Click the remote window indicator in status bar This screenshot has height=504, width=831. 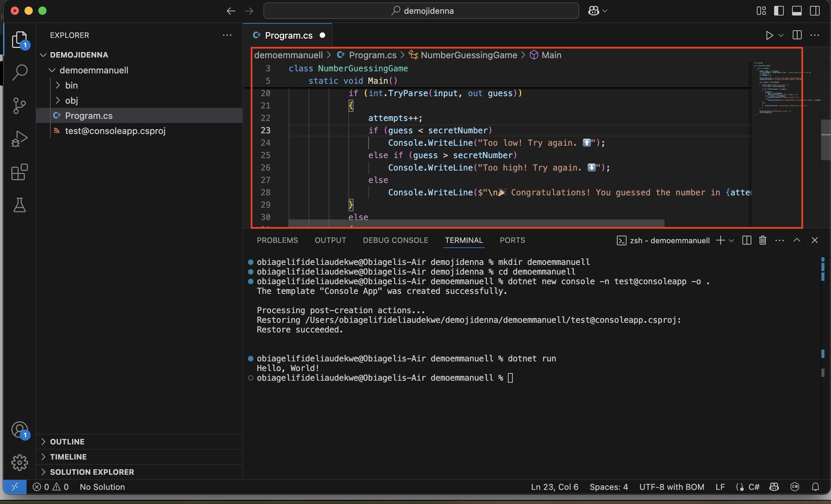pos(15,487)
